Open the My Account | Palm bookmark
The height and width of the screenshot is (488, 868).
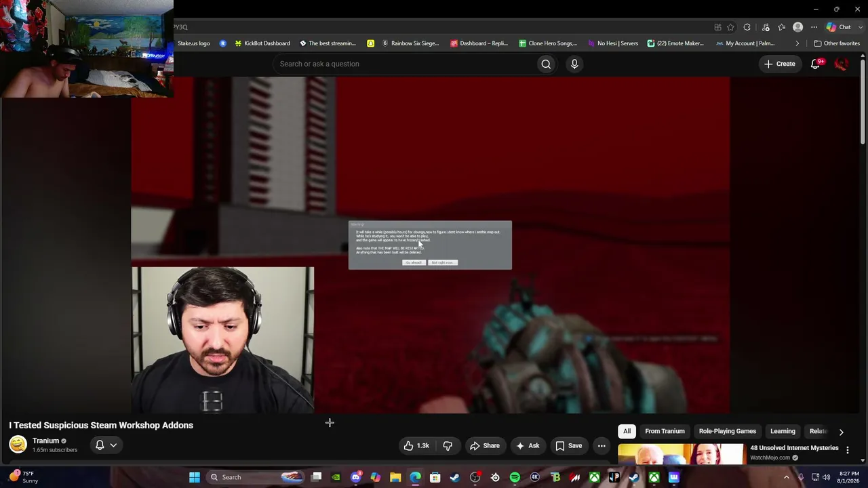pyautogui.click(x=745, y=43)
